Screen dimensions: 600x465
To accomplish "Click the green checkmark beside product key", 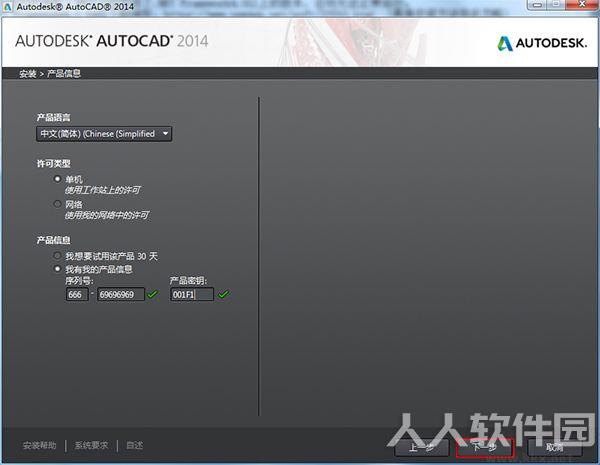I will (223, 294).
